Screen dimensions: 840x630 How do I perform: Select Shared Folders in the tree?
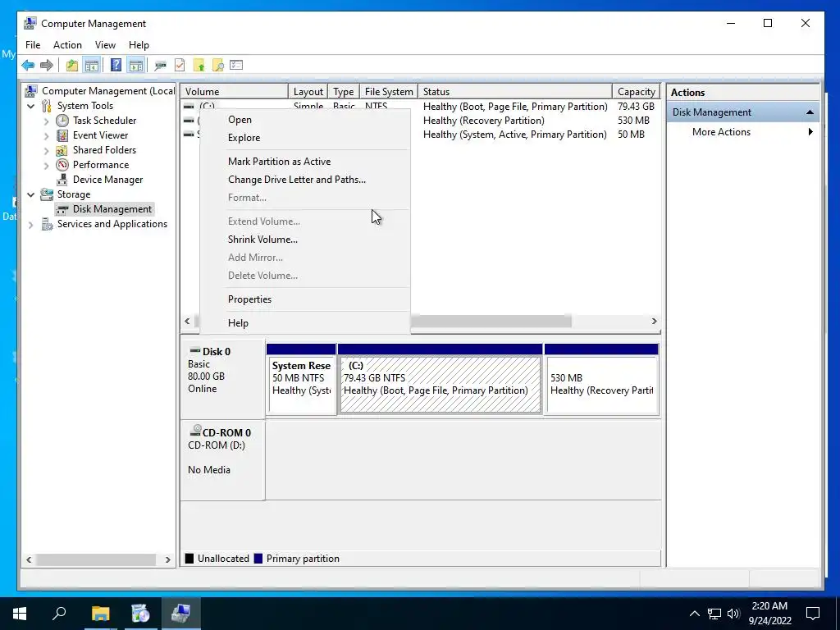104,150
